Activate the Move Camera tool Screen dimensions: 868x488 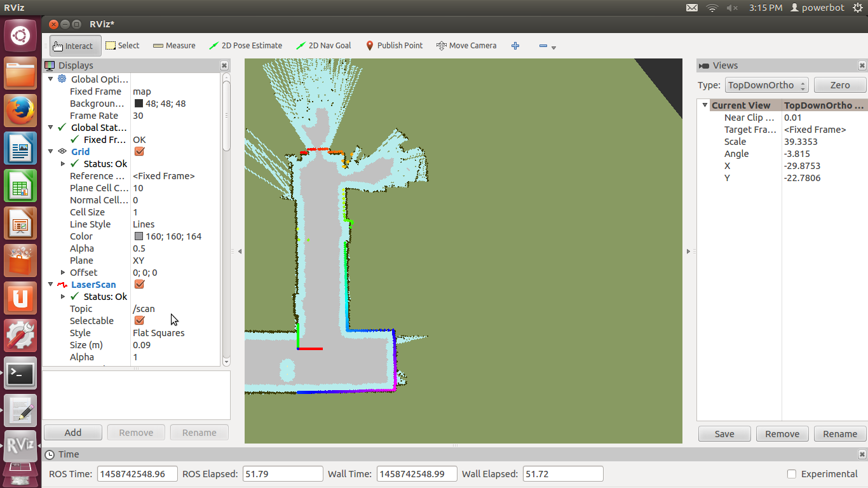[x=466, y=46]
